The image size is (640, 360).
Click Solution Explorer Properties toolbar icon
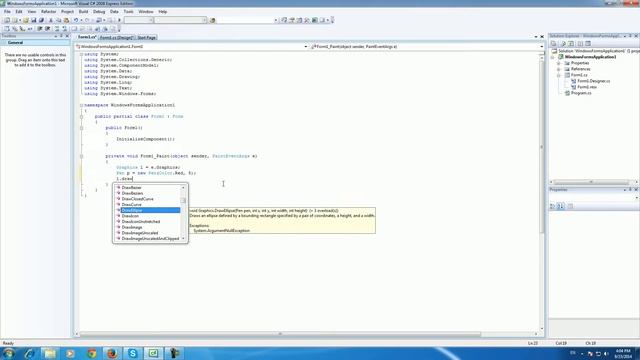pos(553,44)
